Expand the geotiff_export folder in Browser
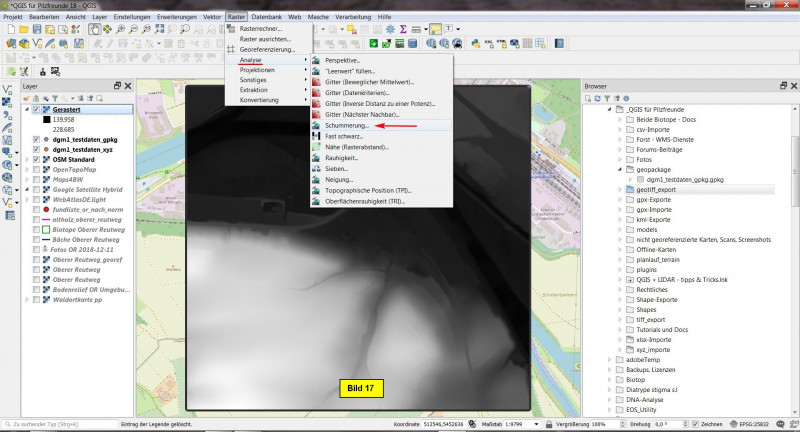 pos(618,188)
